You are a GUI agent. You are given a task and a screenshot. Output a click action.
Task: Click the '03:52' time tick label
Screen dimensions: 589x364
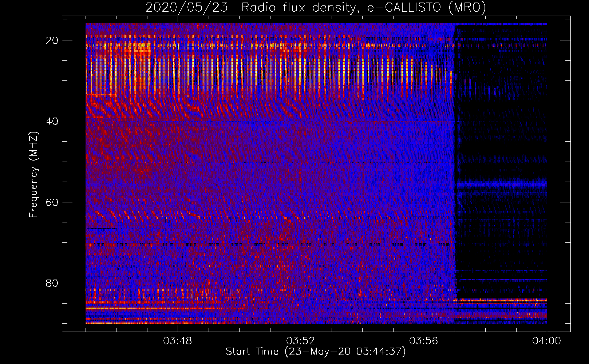(301, 341)
